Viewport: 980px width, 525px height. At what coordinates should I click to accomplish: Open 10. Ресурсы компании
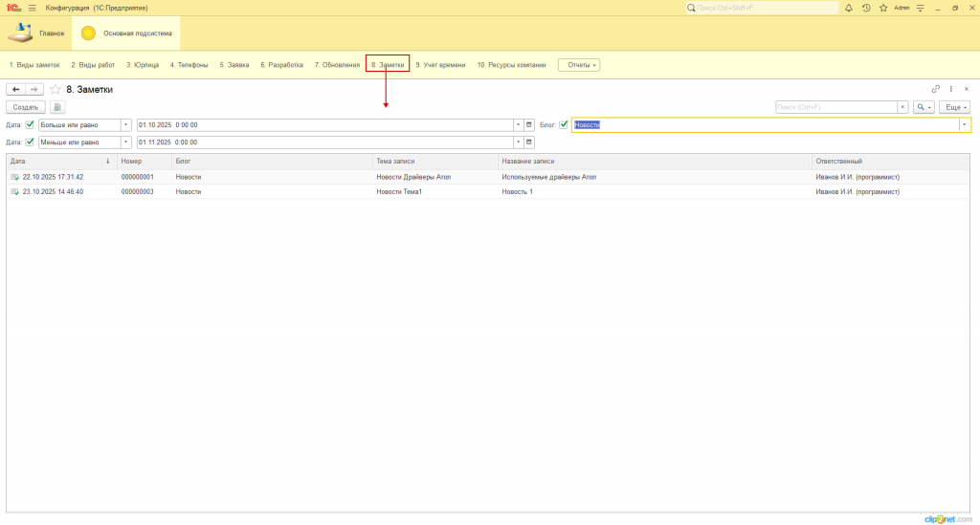[512, 65]
